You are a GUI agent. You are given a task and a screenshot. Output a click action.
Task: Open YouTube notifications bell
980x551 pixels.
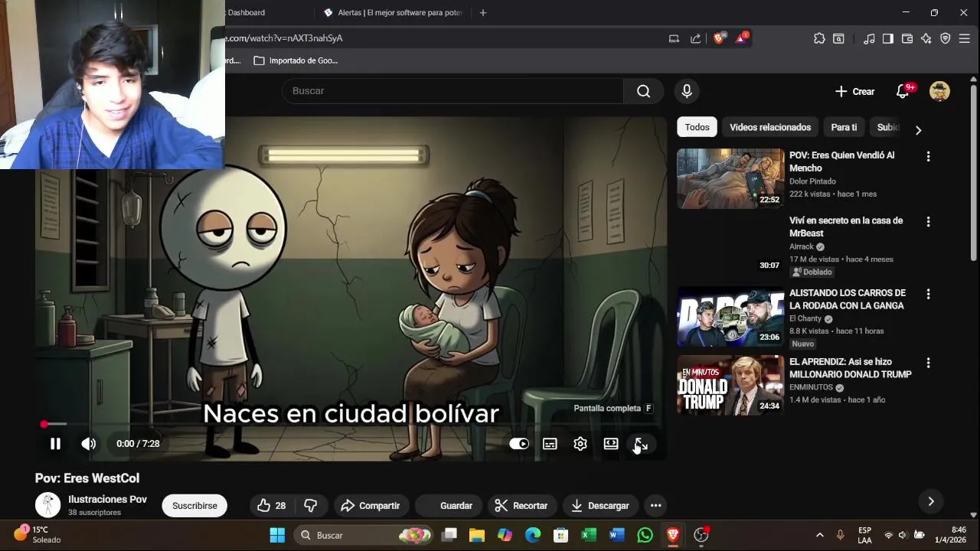point(903,91)
